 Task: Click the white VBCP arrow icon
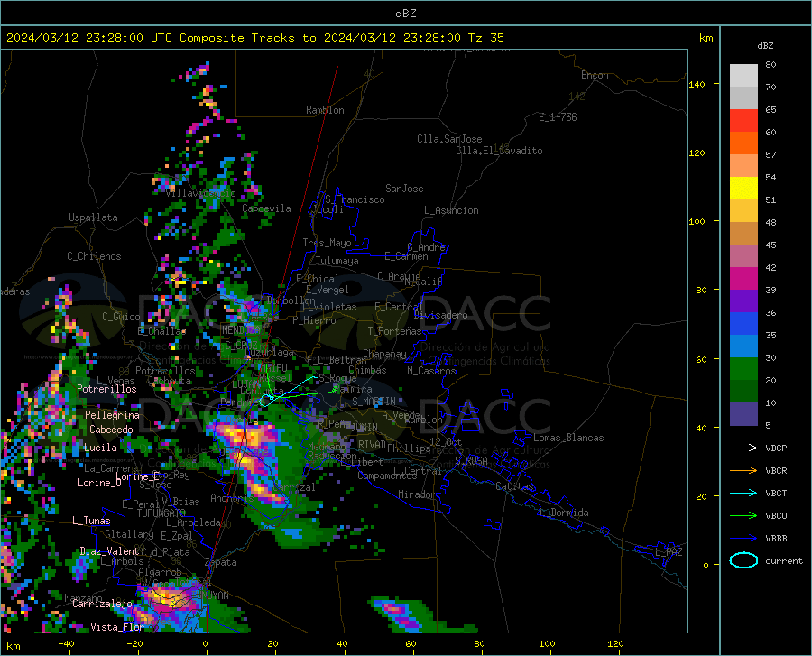(743, 448)
